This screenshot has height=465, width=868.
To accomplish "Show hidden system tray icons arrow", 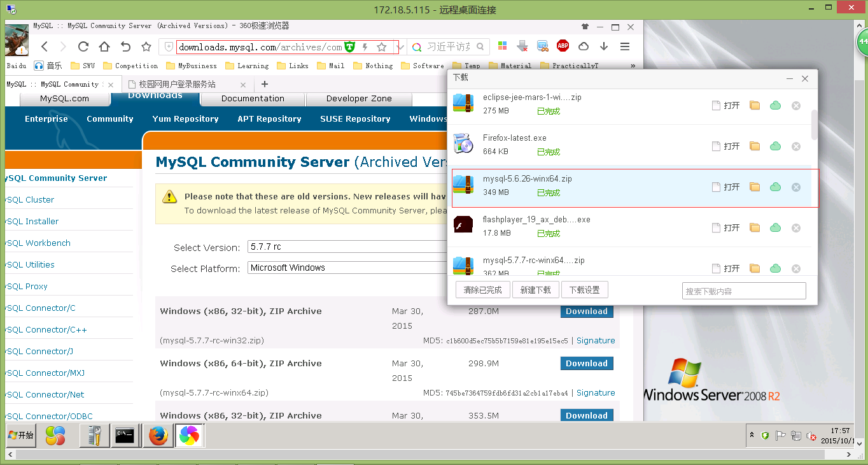I will click(752, 435).
